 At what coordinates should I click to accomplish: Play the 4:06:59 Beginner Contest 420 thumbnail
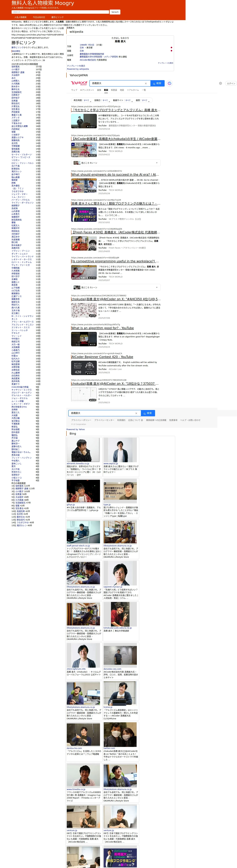pos(84,368)
